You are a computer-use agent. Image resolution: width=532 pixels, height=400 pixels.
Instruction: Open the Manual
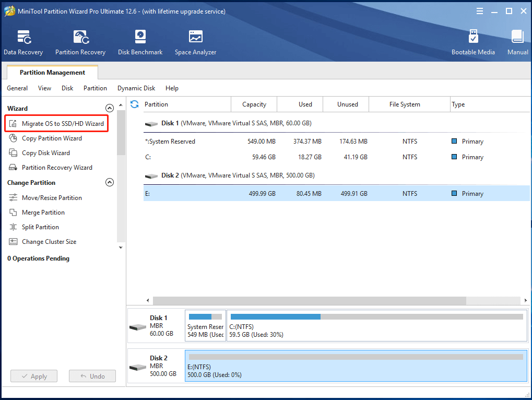click(x=518, y=42)
